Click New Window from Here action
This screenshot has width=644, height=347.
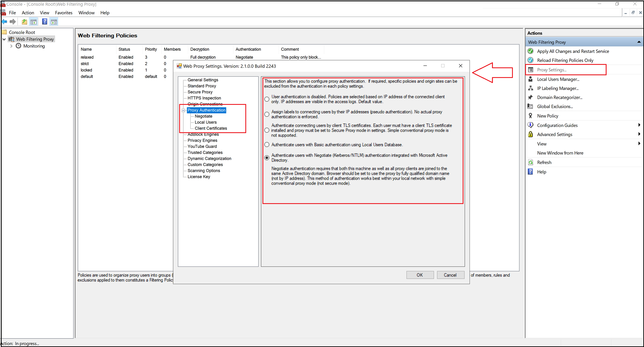click(x=560, y=153)
